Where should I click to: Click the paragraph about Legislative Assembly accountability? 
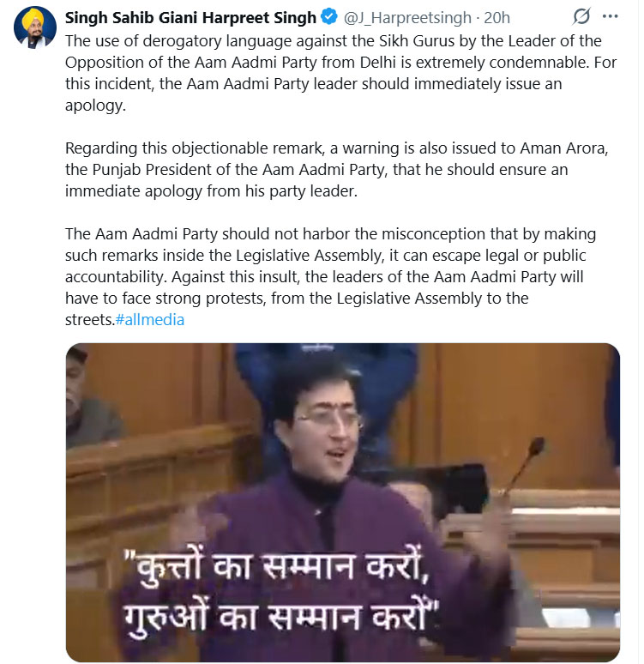coord(330,276)
